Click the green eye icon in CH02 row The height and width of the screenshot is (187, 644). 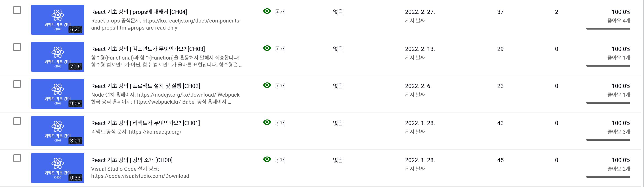tap(267, 85)
